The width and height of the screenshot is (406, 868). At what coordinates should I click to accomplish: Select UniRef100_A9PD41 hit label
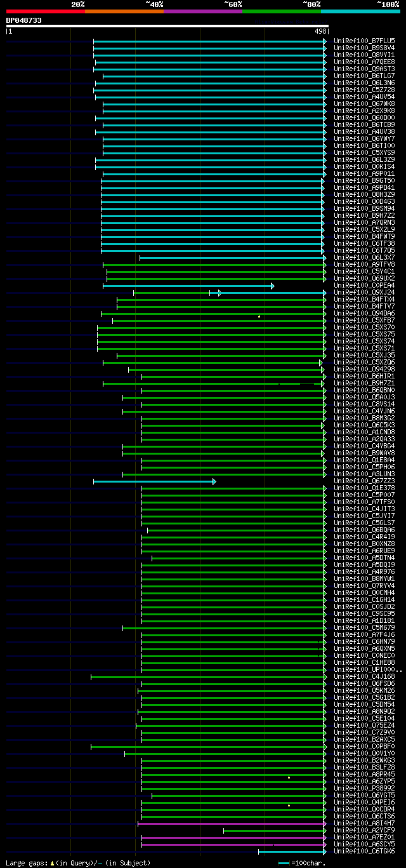point(364,188)
